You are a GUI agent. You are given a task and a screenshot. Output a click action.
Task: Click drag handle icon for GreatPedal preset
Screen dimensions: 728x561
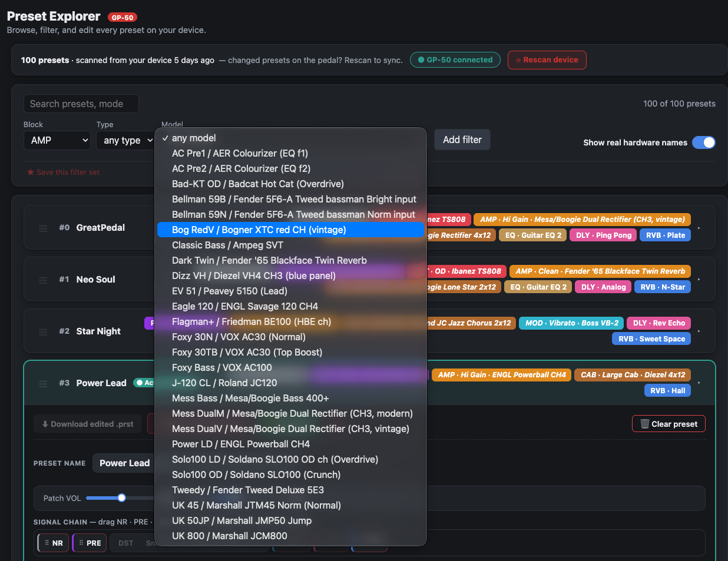tap(43, 228)
